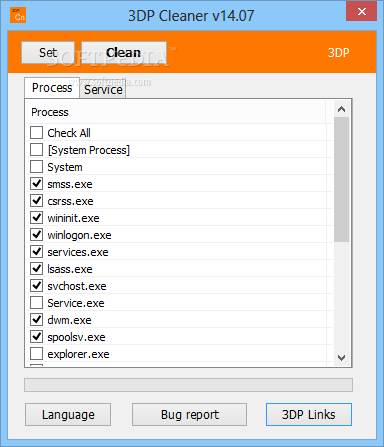The height and width of the screenshot is (447, 384).
Task: Close the 3DP Cleaner window
Action: (362, 11)
